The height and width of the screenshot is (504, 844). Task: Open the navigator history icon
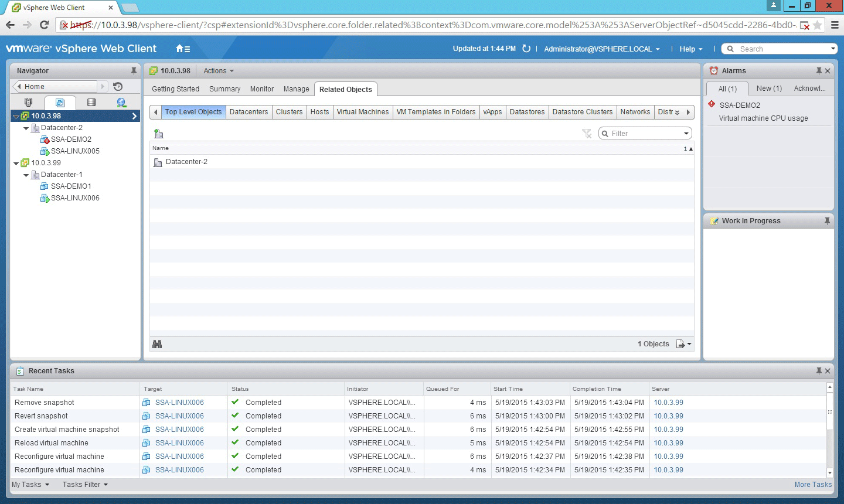pyautogui.click(x=118, y=86)
